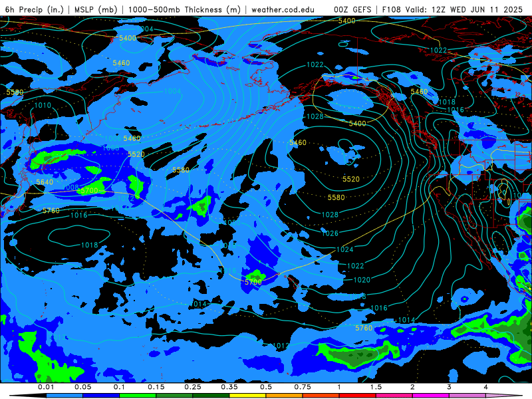Click the 0.15 legend value
Viewport: 532px width, 399px height.
coord(156,387)
